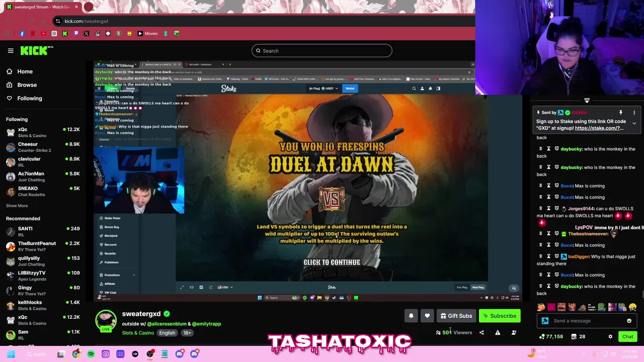Collapse the chat panel header control
This screenshot has width=644, height=362.
pos(587,101)
